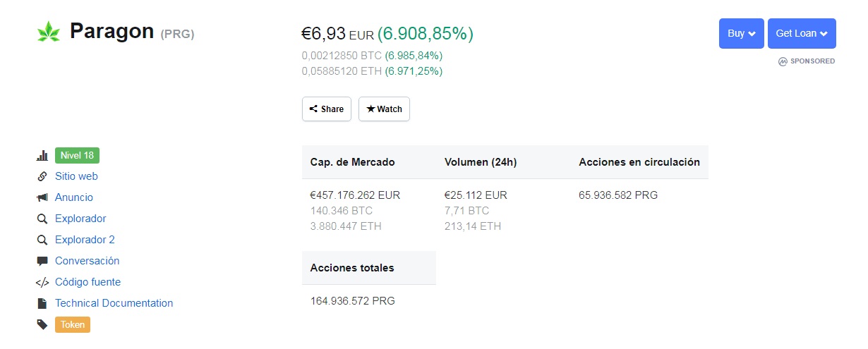Image resolution: width=868 pixels, height=349 pixels.
Task: Click the tag icon beside Token badge
Action: pos(42,324)
